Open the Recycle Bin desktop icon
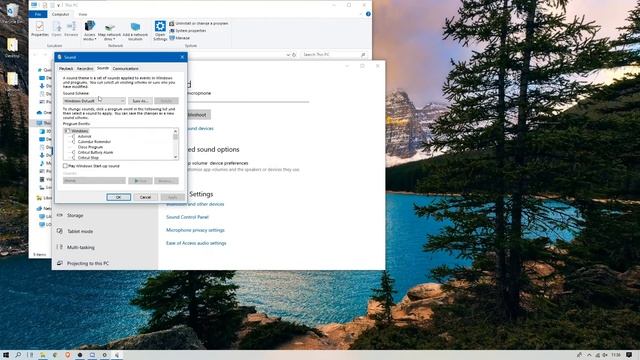This screenshot has height=360, width=640. [12, 12]
